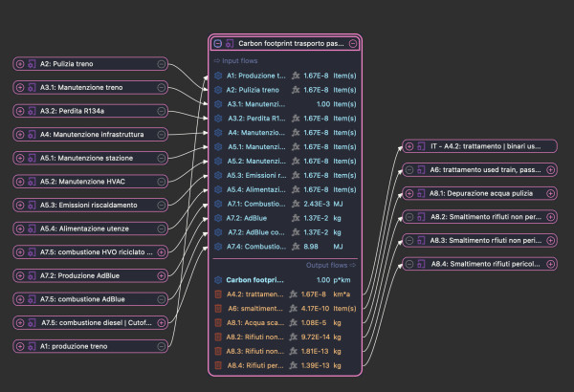Expand left-side inputs of A5.3: Emissioni riscaldamento node

20,205
